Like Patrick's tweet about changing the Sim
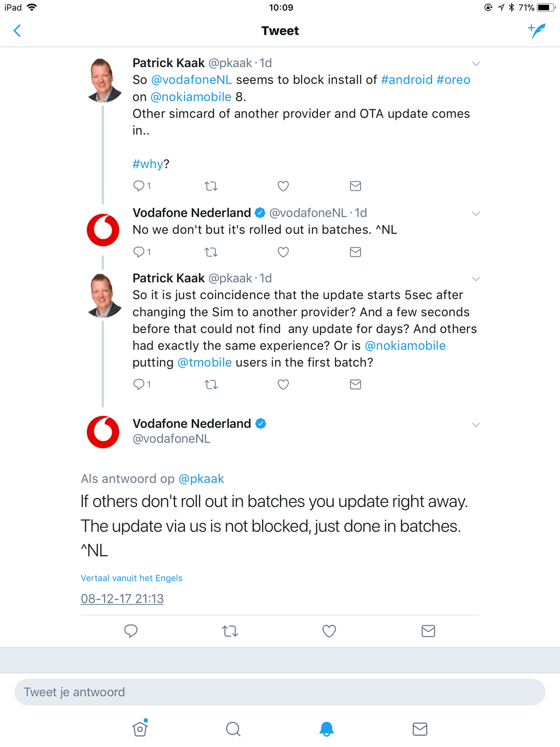Viewport: 560px width, 747px height. 283,385
